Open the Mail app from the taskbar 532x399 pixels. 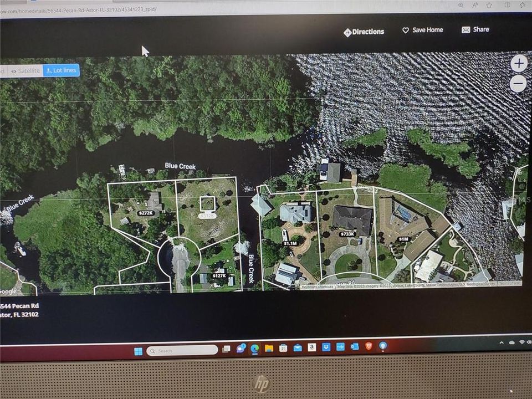coord(297,351)
